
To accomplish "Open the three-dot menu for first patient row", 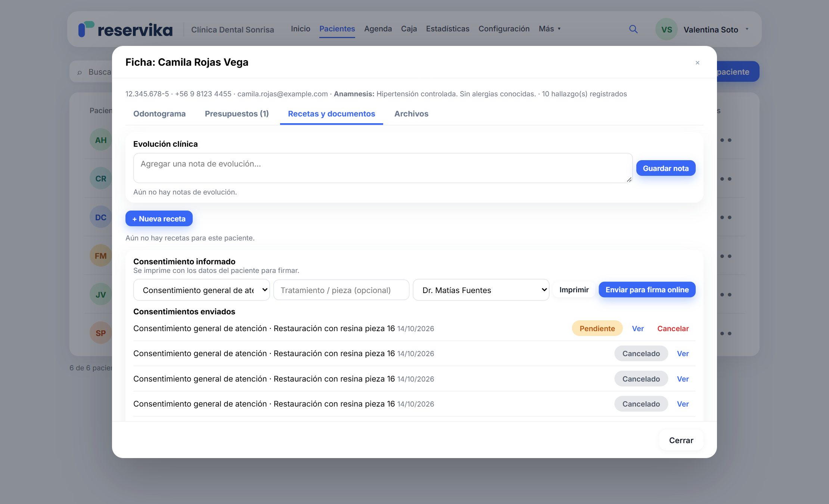I will 726,140.
